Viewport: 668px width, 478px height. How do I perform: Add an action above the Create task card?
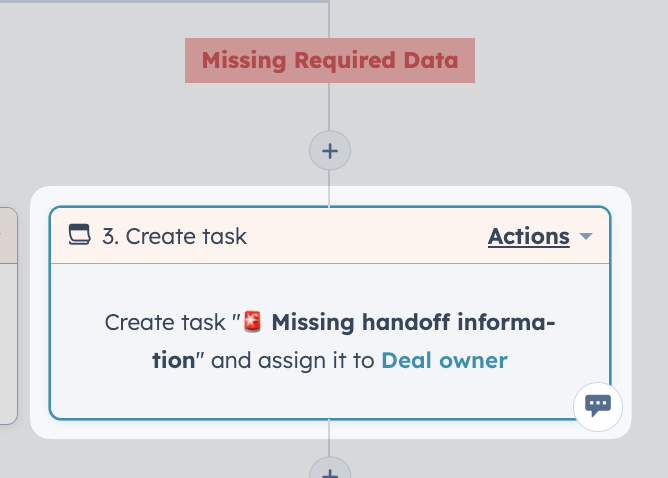point(330,151)
